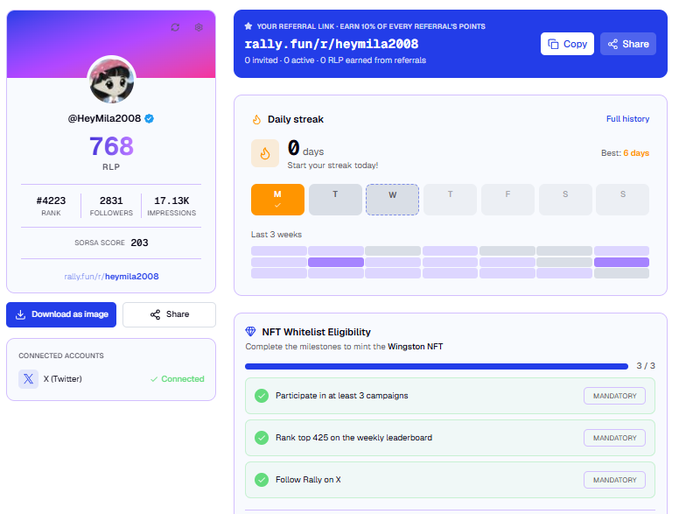The image size is (679, 514).
Task: Select Monday streak day tile
Action: coord(278,199)
